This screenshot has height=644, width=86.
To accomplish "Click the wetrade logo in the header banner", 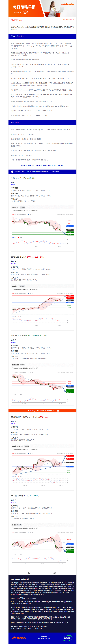I will (68, 5).
